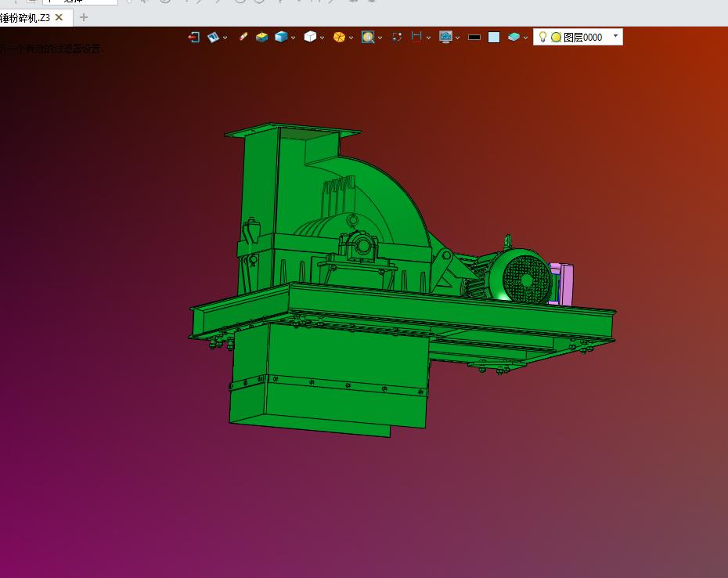Screen dimensions: 728x578
Task: Click the exit arrow icon at the toolbar start
Action: coord(194,37)
